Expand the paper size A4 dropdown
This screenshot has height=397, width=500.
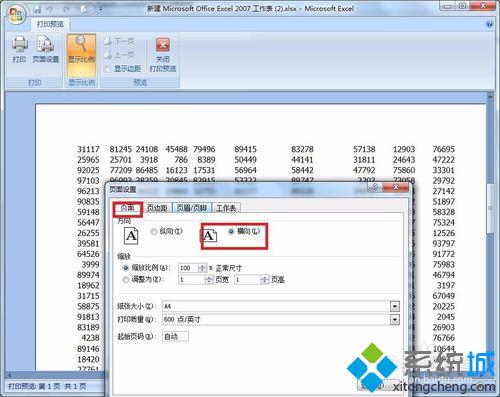[395, 306]
